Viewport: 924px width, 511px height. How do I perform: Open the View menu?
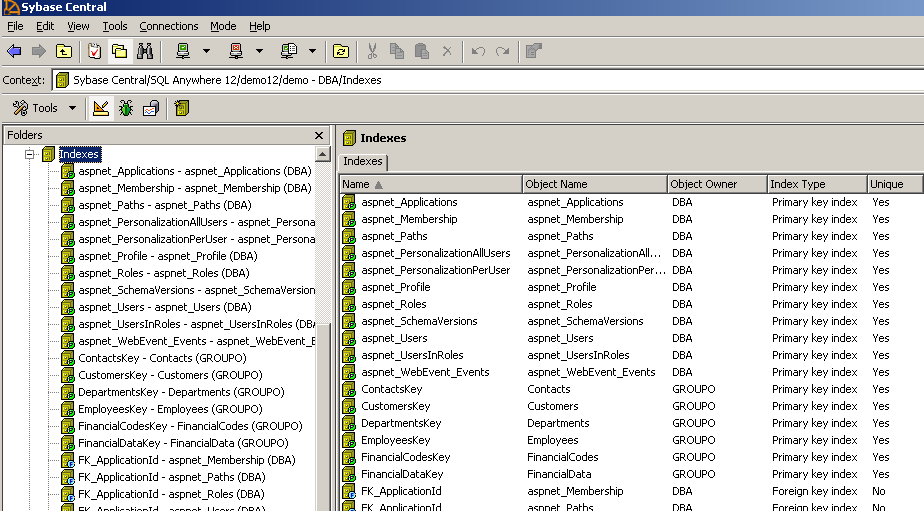[78, 26]
